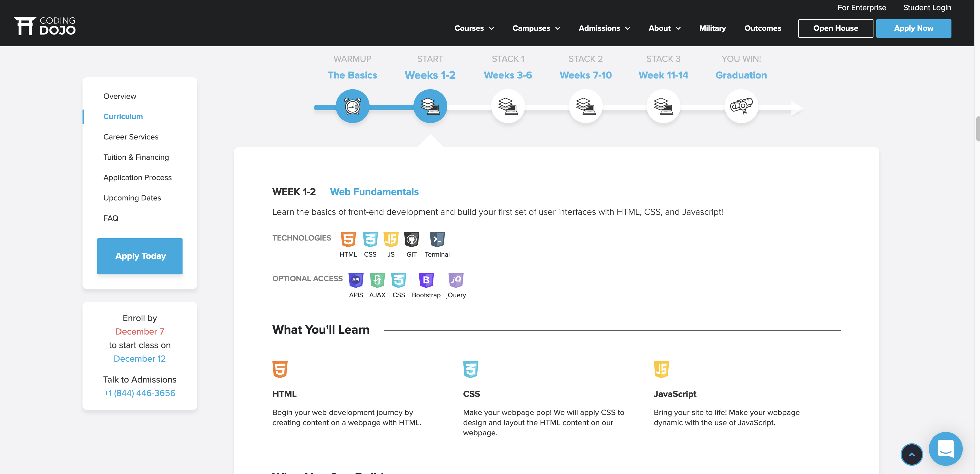Select Career Services in the sidebar
The height and width of the screenshot is (474, 980).
[x=131, y=137]
